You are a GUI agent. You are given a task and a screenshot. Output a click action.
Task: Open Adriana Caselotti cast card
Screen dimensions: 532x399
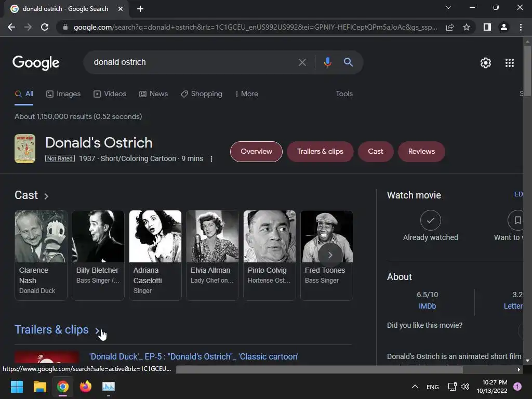[x=155, y=255]
